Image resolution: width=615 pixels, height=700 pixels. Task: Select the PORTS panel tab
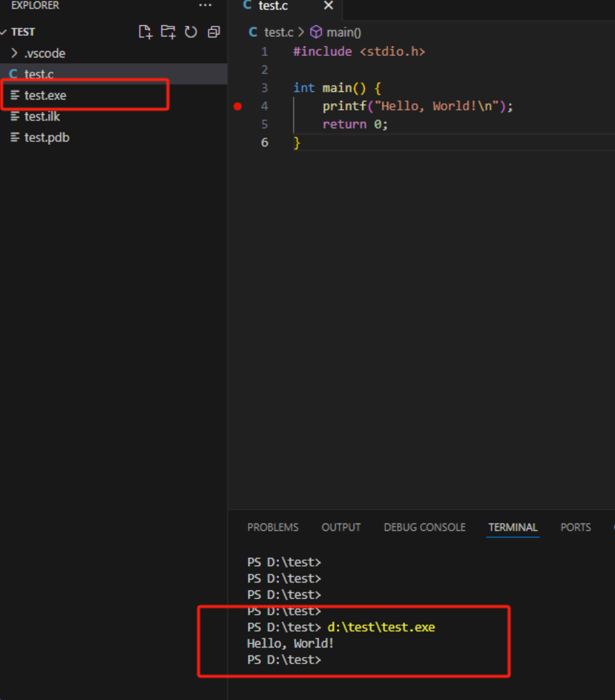[x=576, y=527]
